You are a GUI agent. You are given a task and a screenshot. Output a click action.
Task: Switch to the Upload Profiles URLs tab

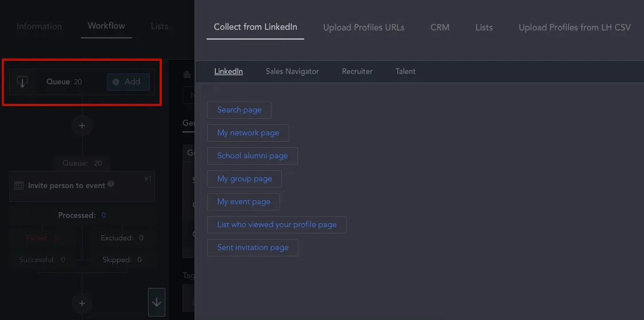(363, 28)
